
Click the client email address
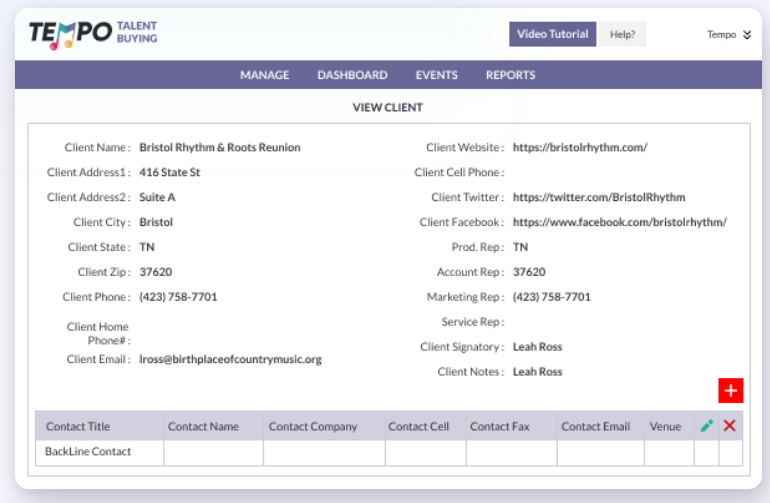(230, 359)
